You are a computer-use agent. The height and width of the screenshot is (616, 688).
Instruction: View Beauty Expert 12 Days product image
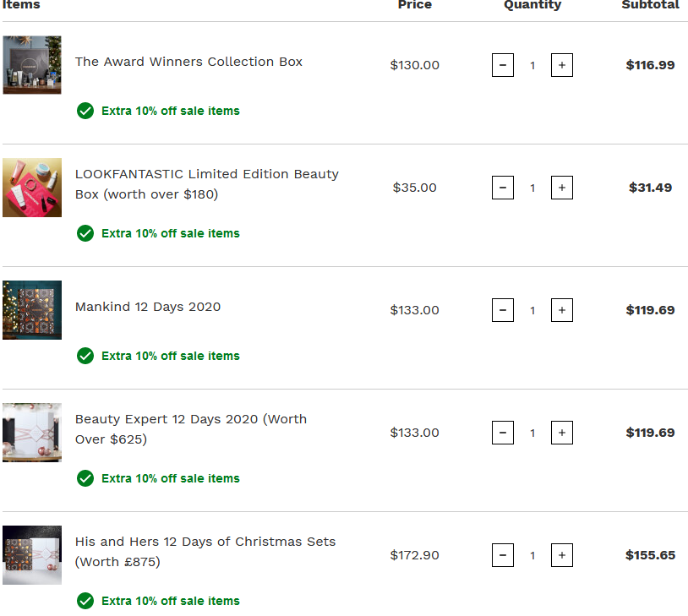tap(32, 433)
